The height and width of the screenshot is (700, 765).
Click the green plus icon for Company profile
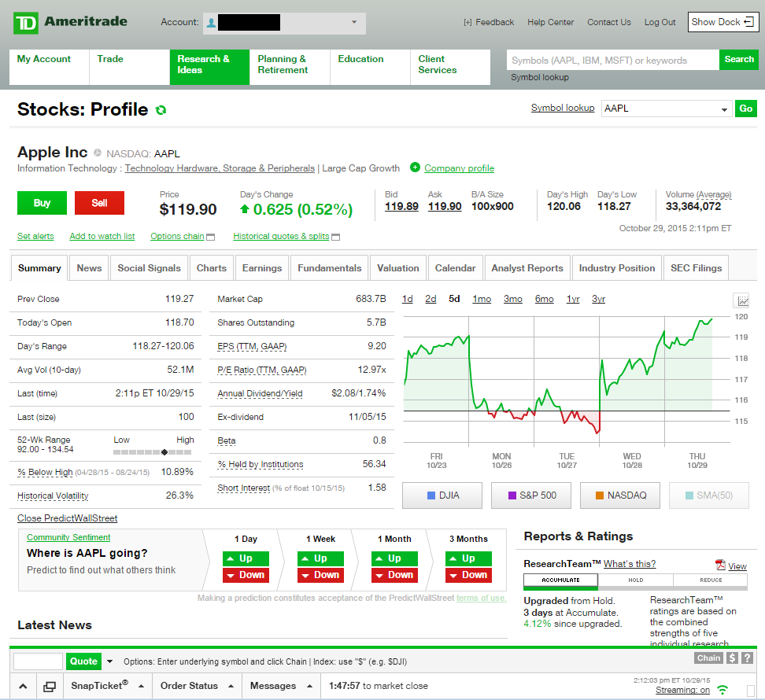(415, 168)
